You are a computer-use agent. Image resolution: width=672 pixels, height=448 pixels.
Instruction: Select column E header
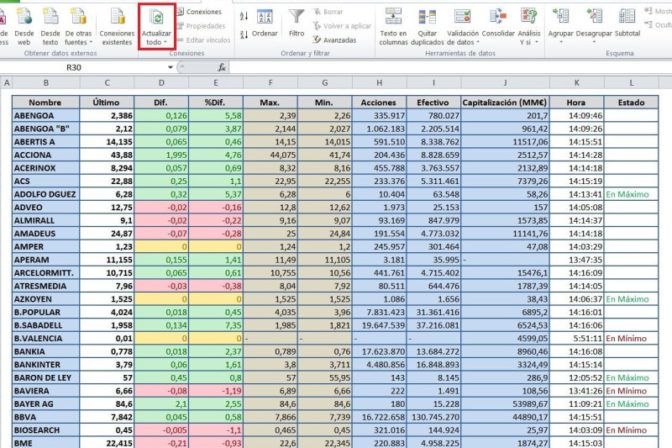[x=216, y=83]
